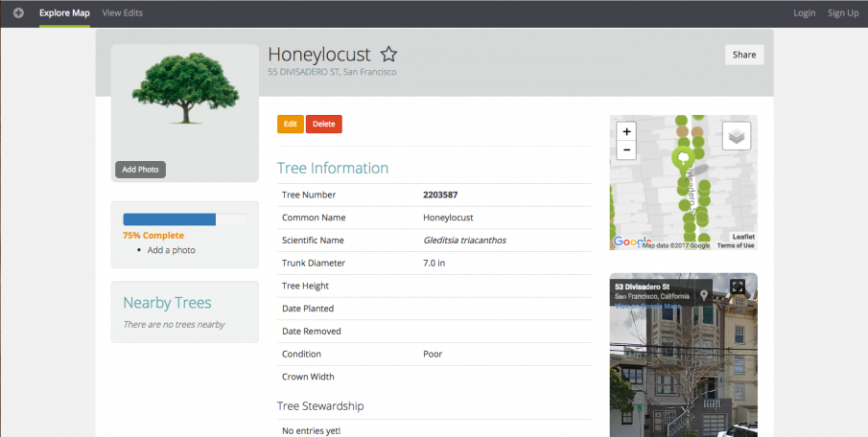Image resolution: width=868 pixels, height=437 pixels.
Task: Zoom in on the map with plus button
Action: (x=626, y=131)
